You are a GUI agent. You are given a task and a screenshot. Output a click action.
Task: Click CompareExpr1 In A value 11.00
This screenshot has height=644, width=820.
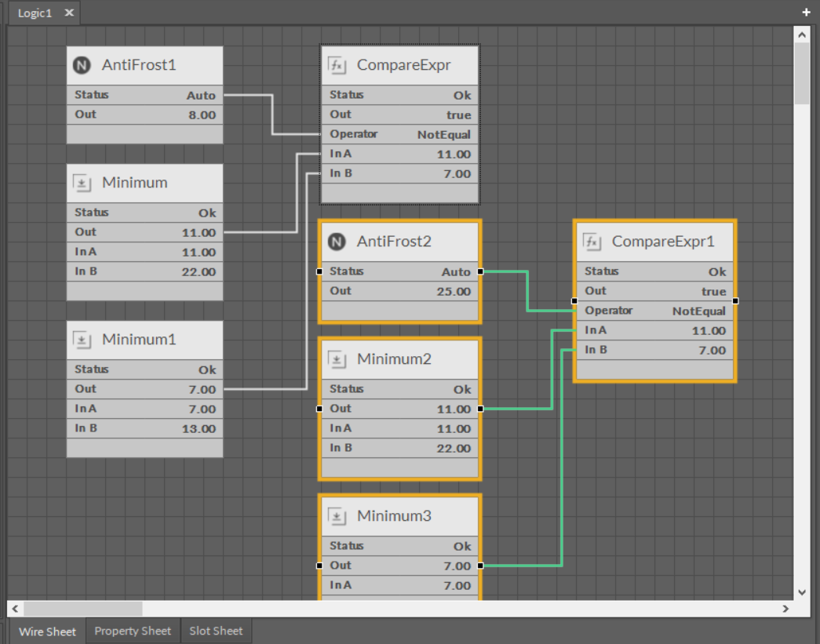[x=709, y=330]
